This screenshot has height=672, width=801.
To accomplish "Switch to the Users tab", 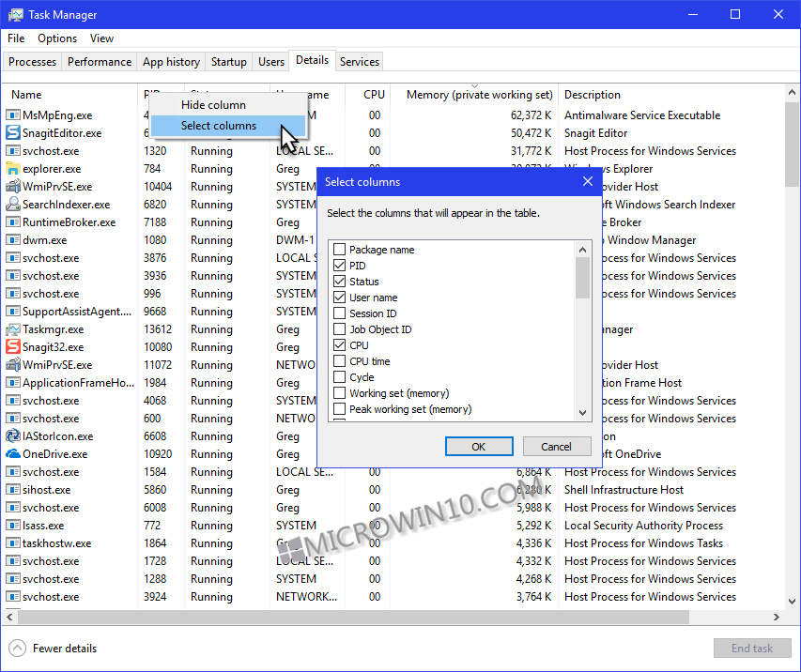I will 271,62.
